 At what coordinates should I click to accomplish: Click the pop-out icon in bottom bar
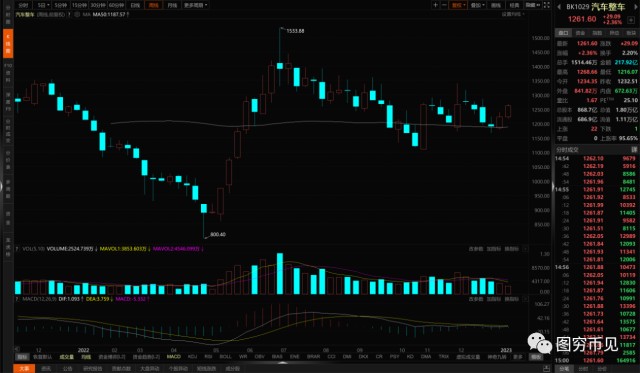[x=547, y=369]
